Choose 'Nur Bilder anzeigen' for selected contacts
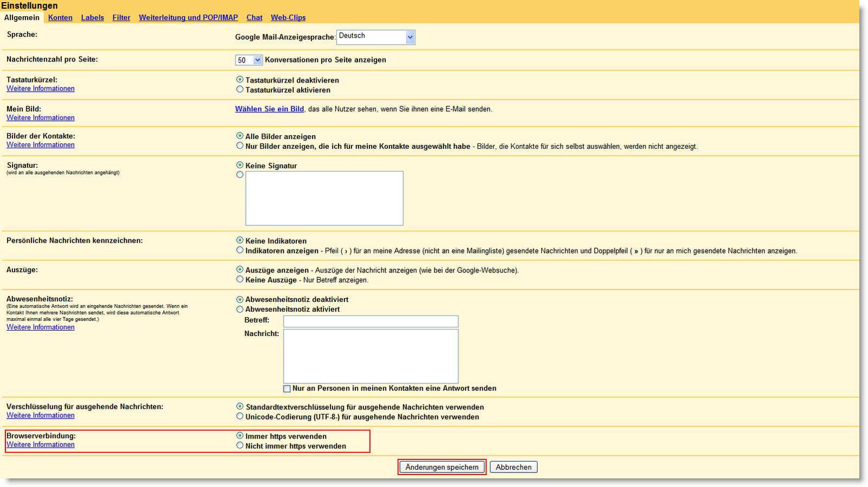The height and width of the screenshot is (487, 868). click(x=240, y=146)
